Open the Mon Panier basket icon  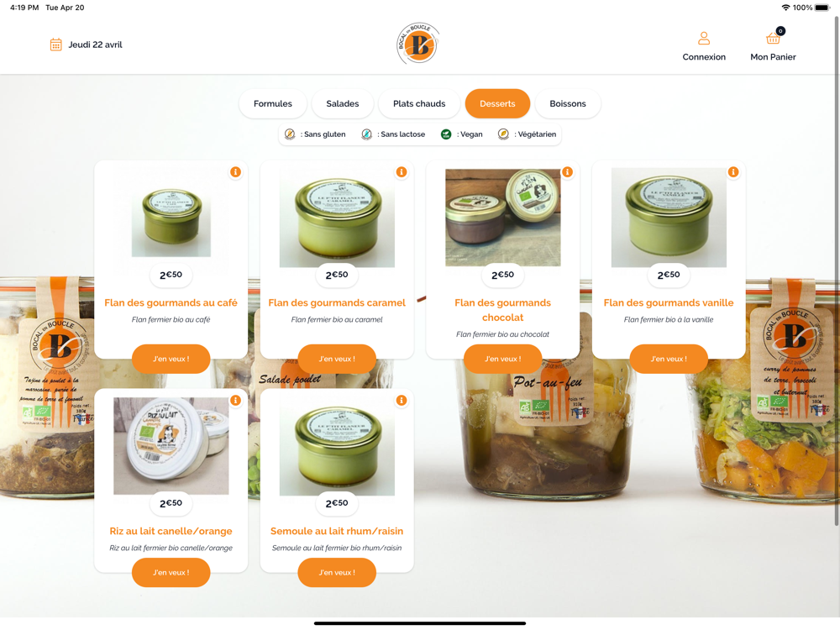tap(773, 38)
